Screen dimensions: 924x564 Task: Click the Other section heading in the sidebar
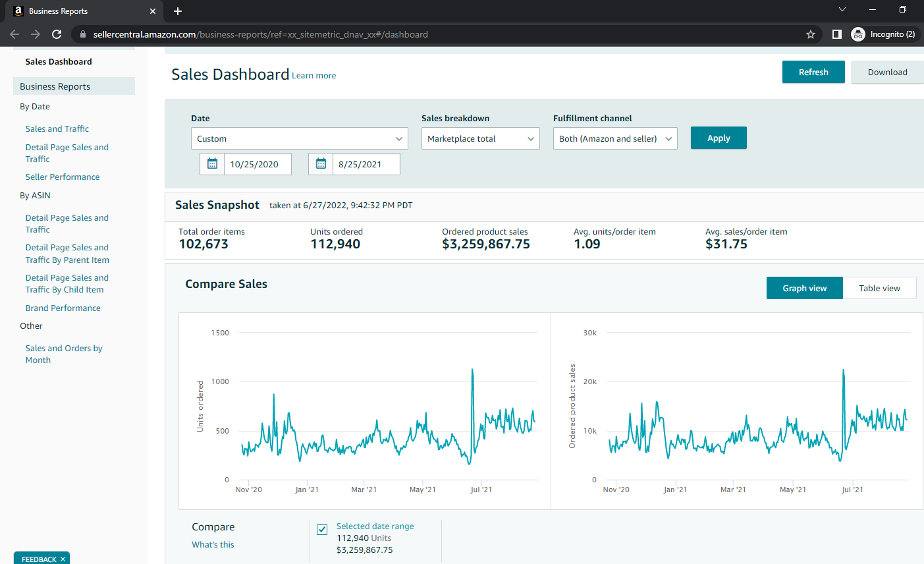(x=31, y=326)
